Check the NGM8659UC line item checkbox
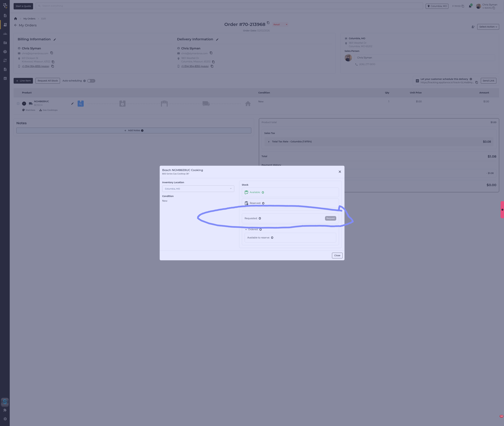This screenshot has height=426, width=504. tap(18, 104)
